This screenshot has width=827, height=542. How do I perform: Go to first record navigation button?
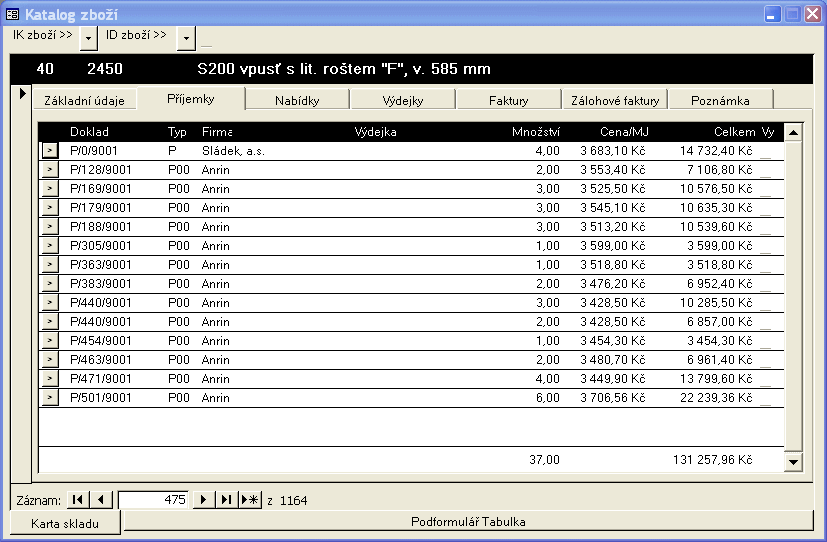pos(78,500)
